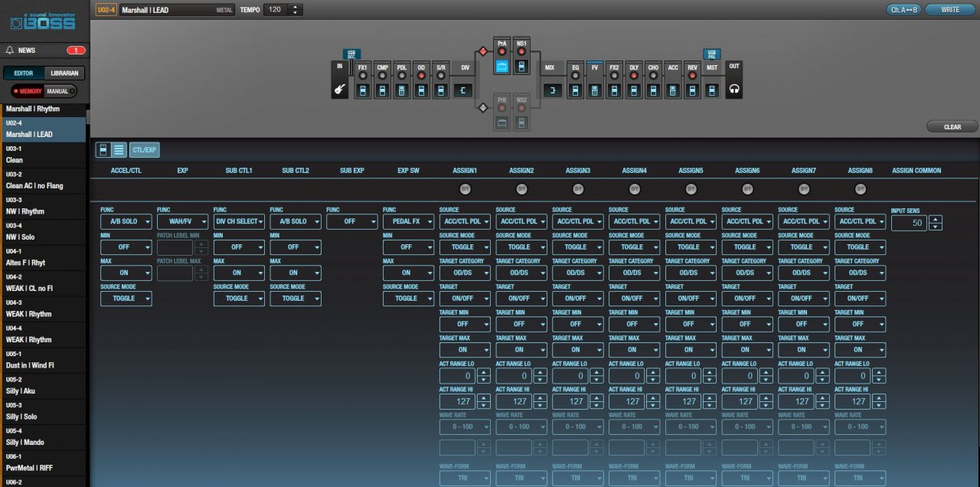Viewport: 980px width, 487px height.
Task: Open the EQ equalizer pedal icon
Action: click(576, 91)
